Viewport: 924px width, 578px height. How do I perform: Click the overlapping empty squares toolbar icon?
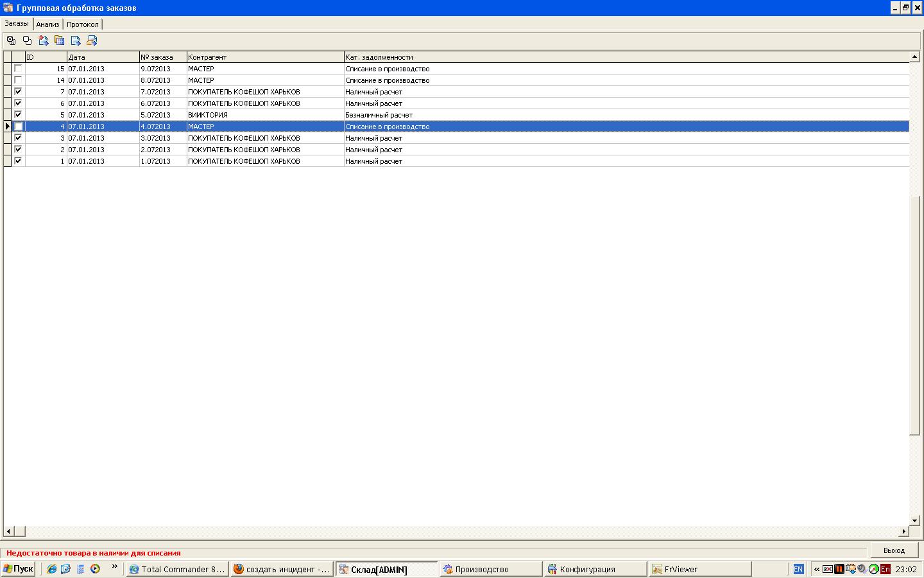[27, 40]
